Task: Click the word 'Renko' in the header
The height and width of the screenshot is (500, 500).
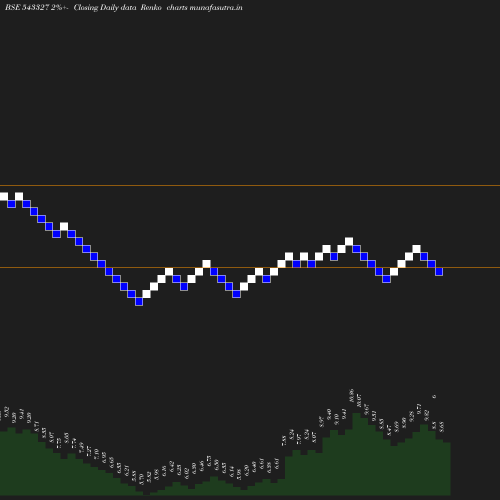Action: (151, 8)
